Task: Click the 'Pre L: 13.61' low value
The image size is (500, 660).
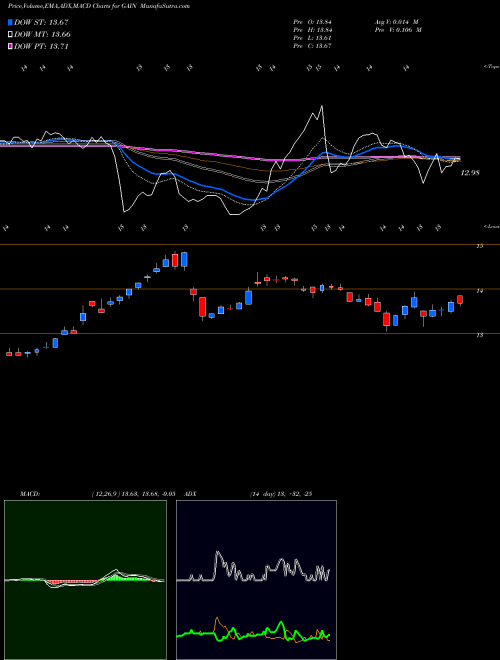Action: tap(314, 38)
